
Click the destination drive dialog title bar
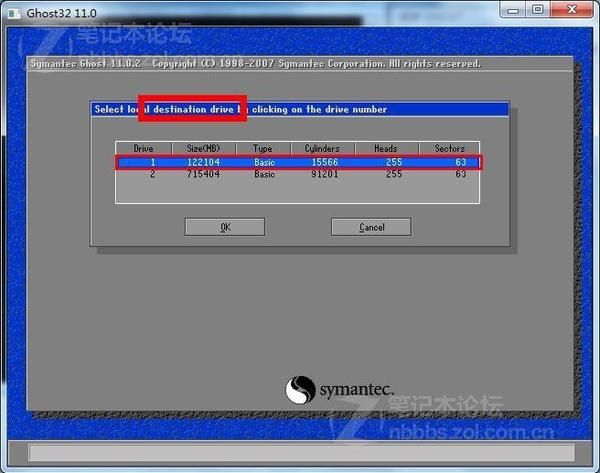[300, 109]
